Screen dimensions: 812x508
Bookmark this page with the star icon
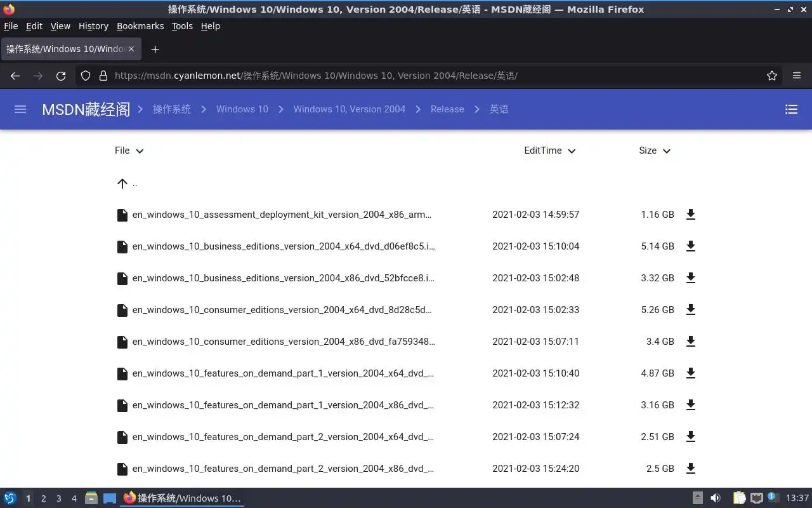772,76
